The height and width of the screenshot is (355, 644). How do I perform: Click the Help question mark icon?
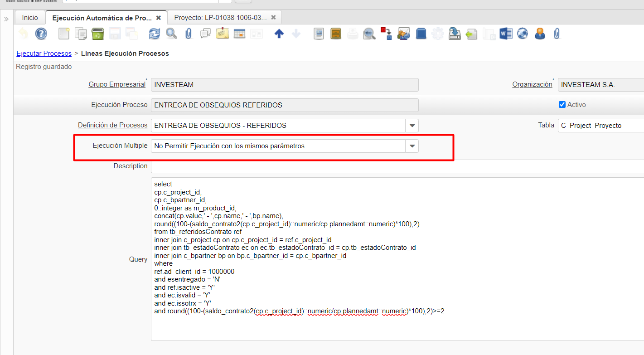coord(41,34)
